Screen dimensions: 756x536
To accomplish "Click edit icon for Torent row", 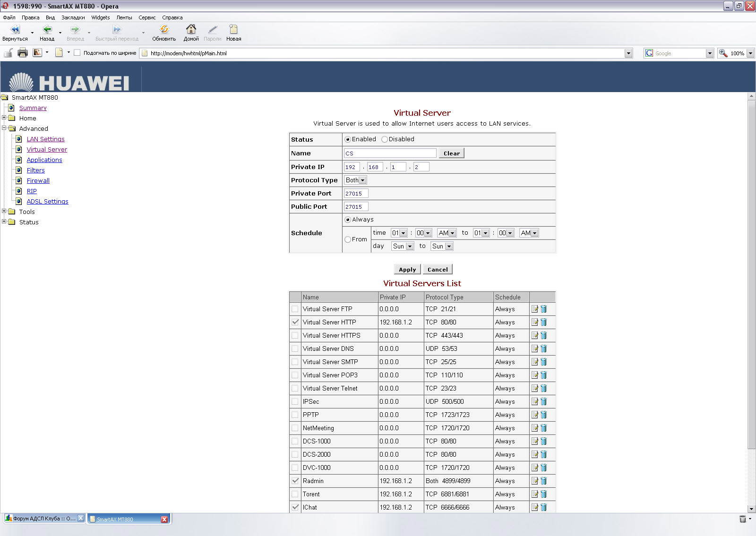I will 535,494.
